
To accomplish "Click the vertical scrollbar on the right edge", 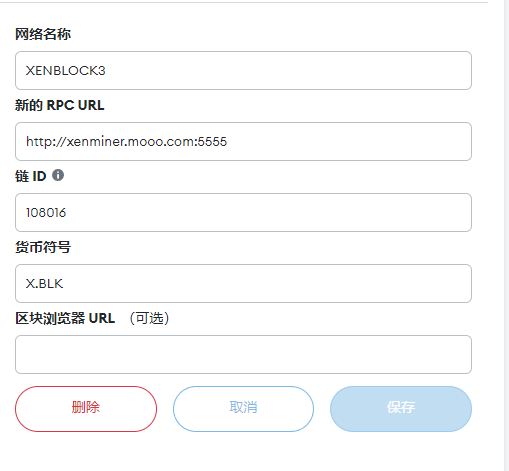I will 506,235.
